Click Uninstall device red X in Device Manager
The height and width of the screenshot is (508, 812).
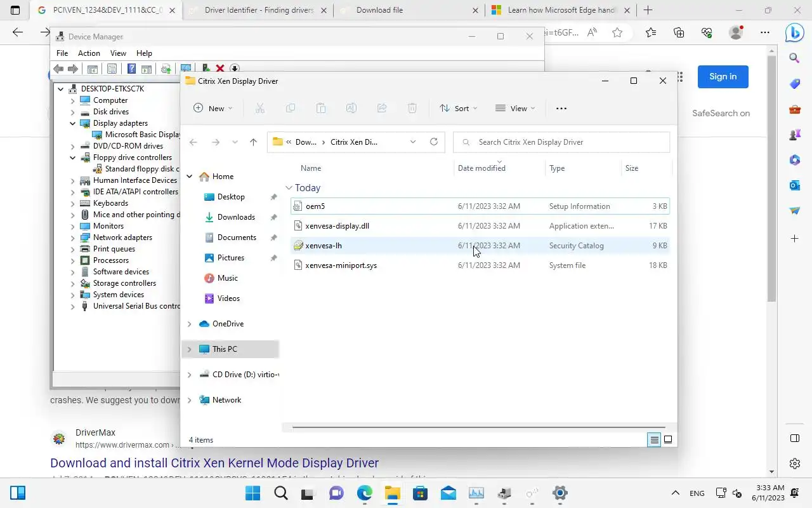coord(220,69)
